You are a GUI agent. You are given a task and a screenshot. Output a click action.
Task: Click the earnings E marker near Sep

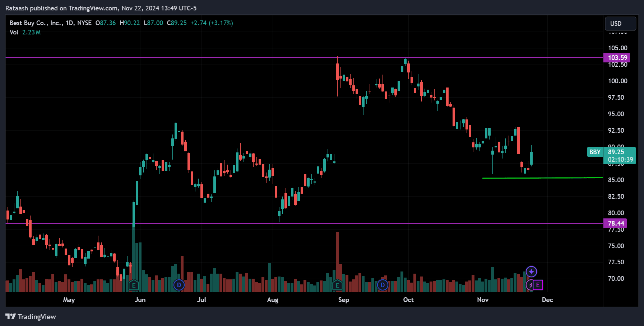[337, 285]
